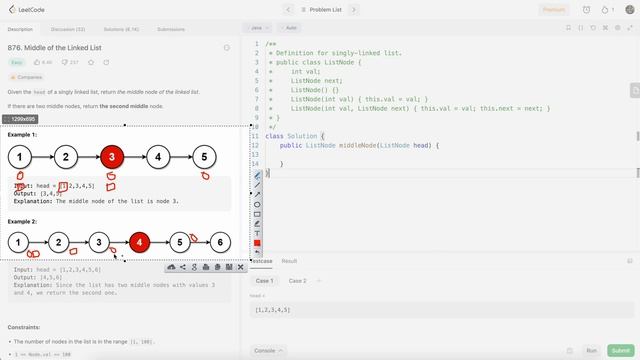This screenshot has width=640, height=360.
Task: Click the Run button
Action: (591, 351)
